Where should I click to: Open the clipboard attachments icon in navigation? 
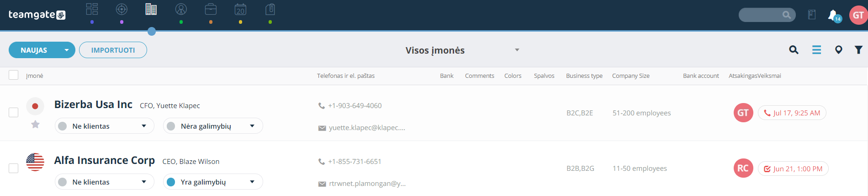270,9
